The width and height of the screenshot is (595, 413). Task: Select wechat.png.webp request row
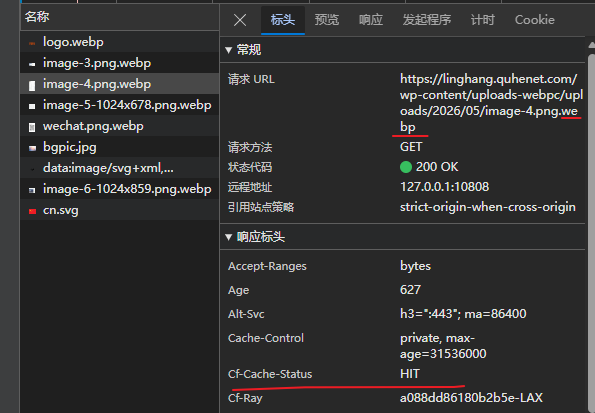(120, 126)
